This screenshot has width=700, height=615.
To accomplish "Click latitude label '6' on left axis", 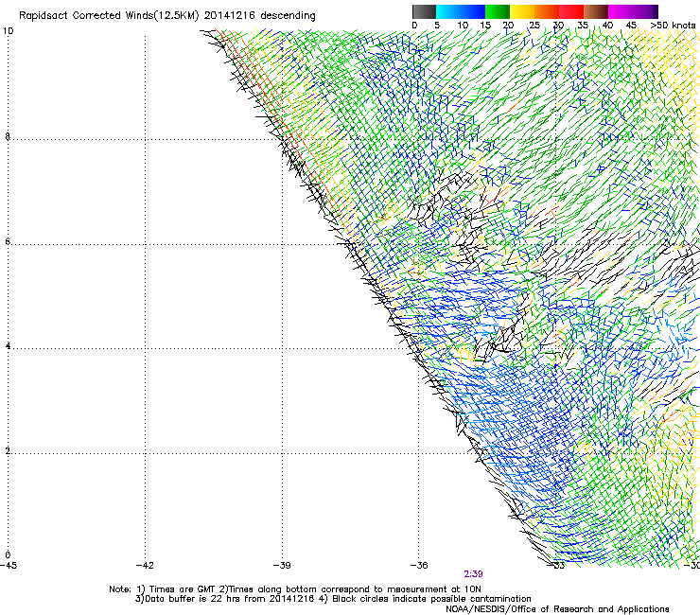I will click(8, 241).
